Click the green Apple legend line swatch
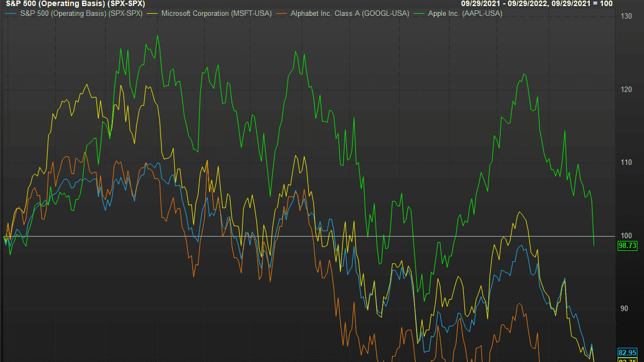This screenshot has height=362, width=644. 419,14
